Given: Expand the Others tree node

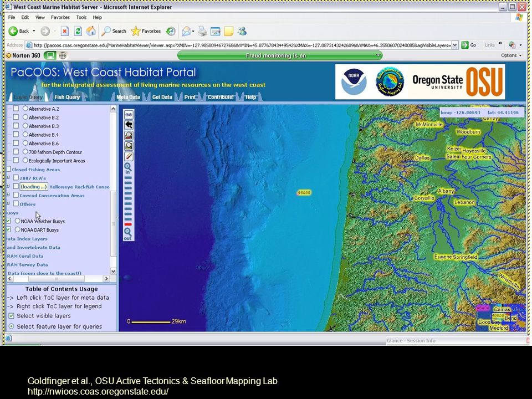Looking at the screenshot, I should pos(8,203).
